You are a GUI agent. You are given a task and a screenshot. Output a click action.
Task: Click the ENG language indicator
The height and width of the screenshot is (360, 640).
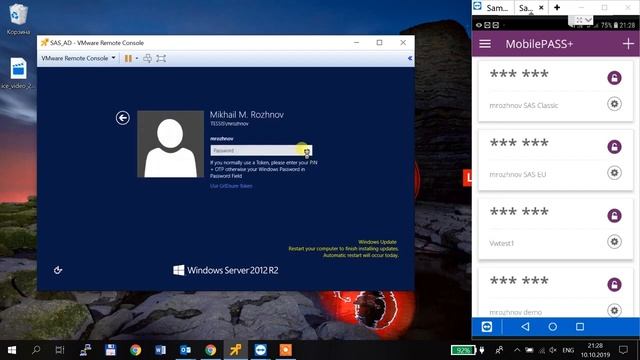(x=568, y=350)
